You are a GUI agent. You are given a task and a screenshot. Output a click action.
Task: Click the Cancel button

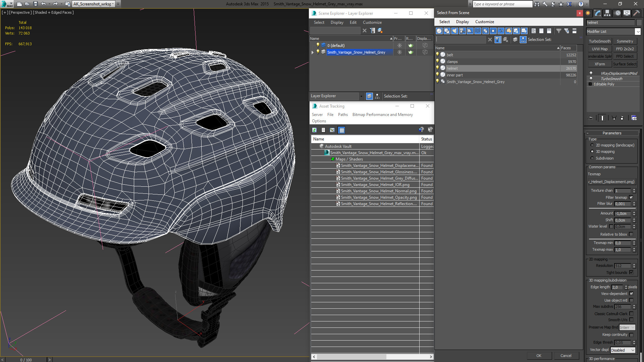[566, 356]
